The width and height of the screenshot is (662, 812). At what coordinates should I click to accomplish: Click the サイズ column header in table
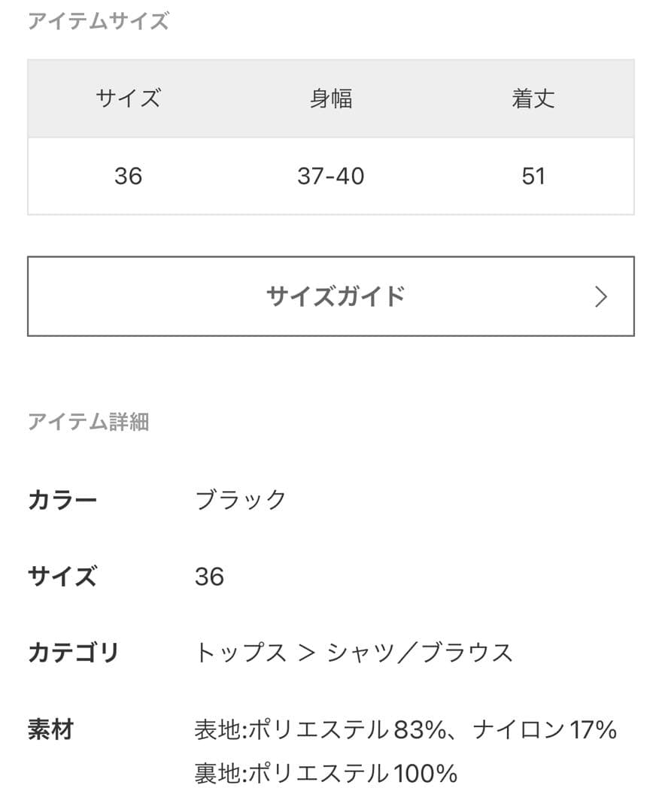pyautogui.click(x=128, y=98)
